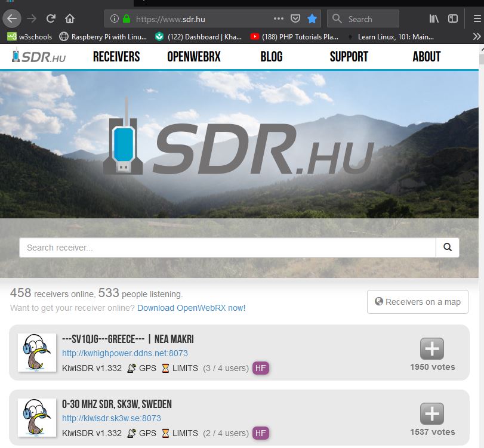Click the Search receiver input field
Image resolution: width=484 pixels, height=448 pixels.
click(227, 248)
